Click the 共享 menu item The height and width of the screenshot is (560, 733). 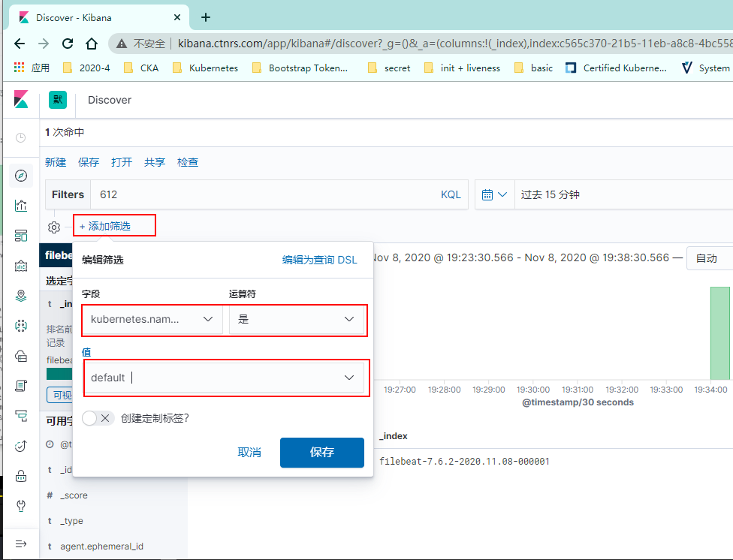[x=155, y=162]
